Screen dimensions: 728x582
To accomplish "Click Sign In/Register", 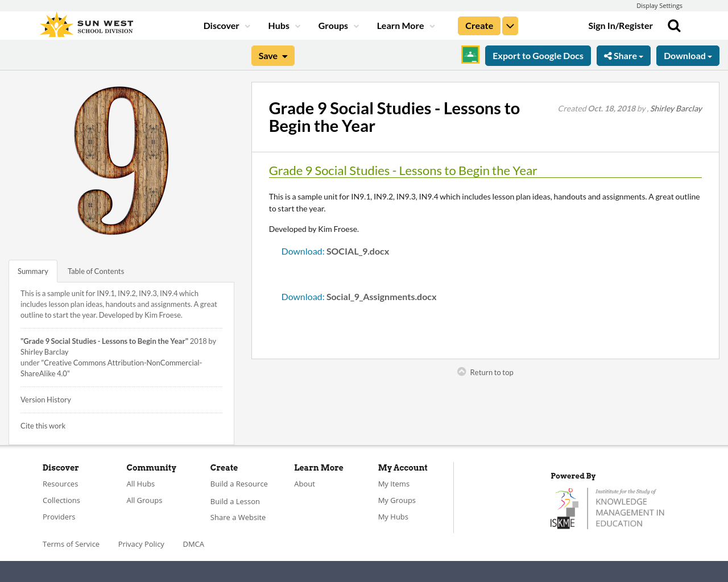I will tap(621, 25).
